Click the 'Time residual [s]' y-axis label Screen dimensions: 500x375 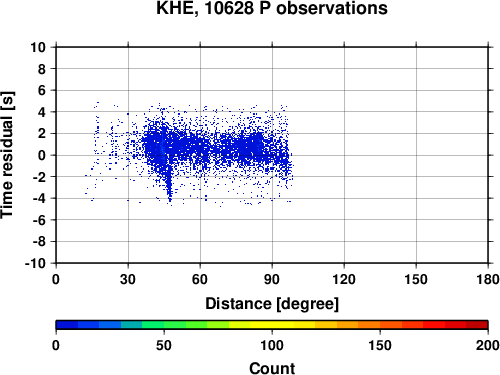click(x=7, y=155)
